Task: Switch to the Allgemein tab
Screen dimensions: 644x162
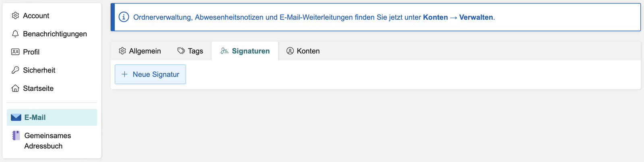Action: pyautogui.click(x=144, y=51)
